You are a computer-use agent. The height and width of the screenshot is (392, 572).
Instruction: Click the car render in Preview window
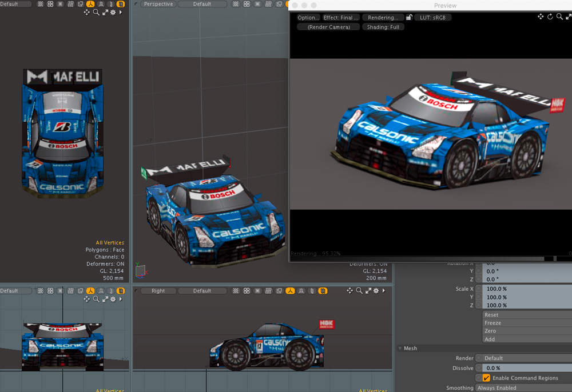pyautogui.click(x=448, y=131)
